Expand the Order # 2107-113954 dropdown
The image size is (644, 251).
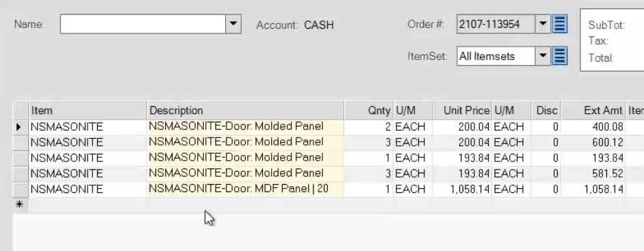pos(543,24)
